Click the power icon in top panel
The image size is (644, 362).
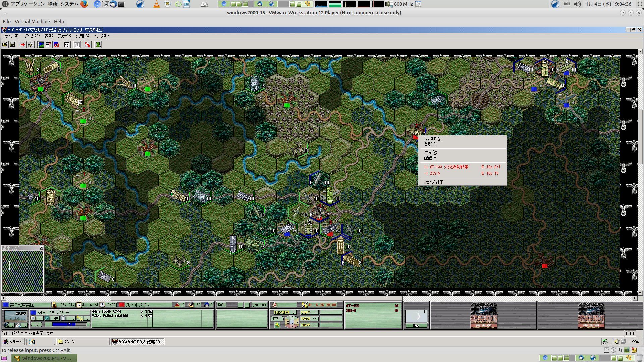[639, 4]
